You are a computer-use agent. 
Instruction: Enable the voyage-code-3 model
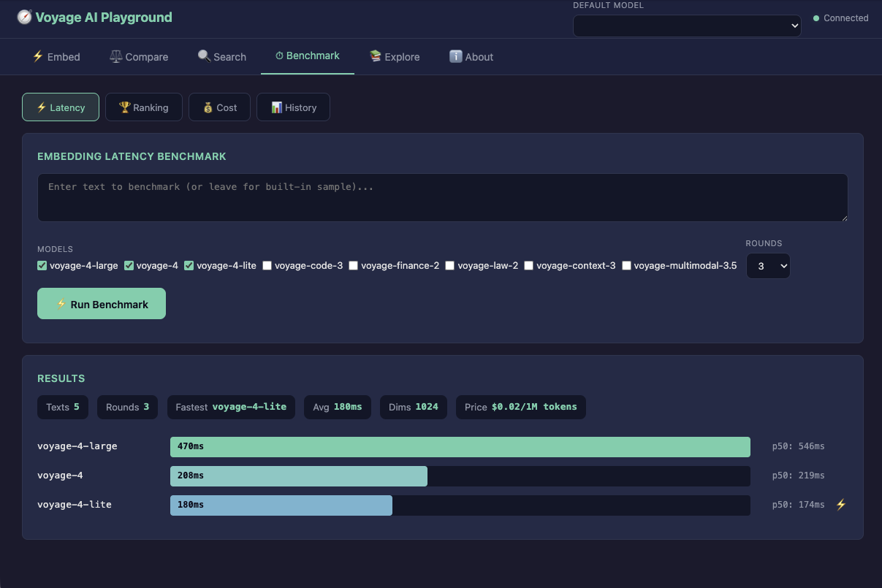(267, 265)
